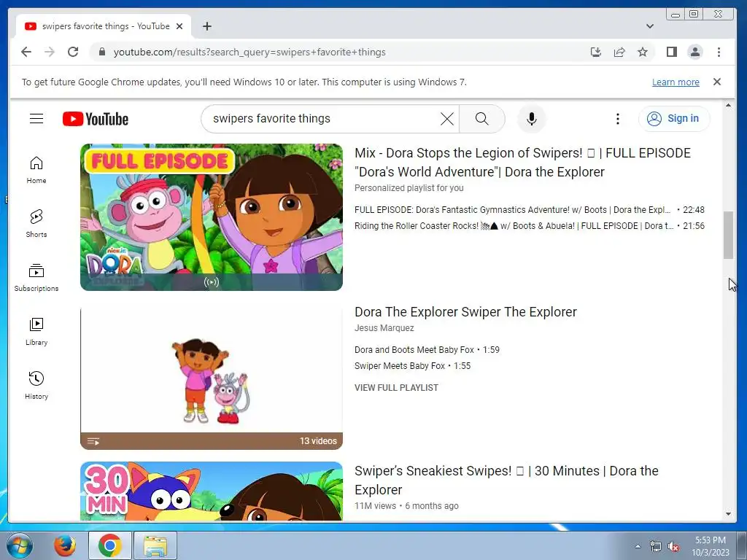
Task: Click the Sign in button
Action: (674, 119)
